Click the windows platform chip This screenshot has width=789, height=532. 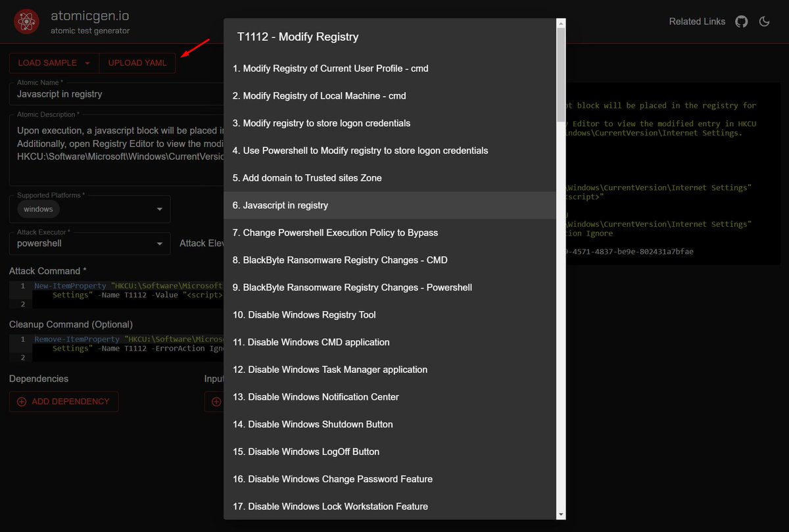pyautogui.click(x=38, y=209)
